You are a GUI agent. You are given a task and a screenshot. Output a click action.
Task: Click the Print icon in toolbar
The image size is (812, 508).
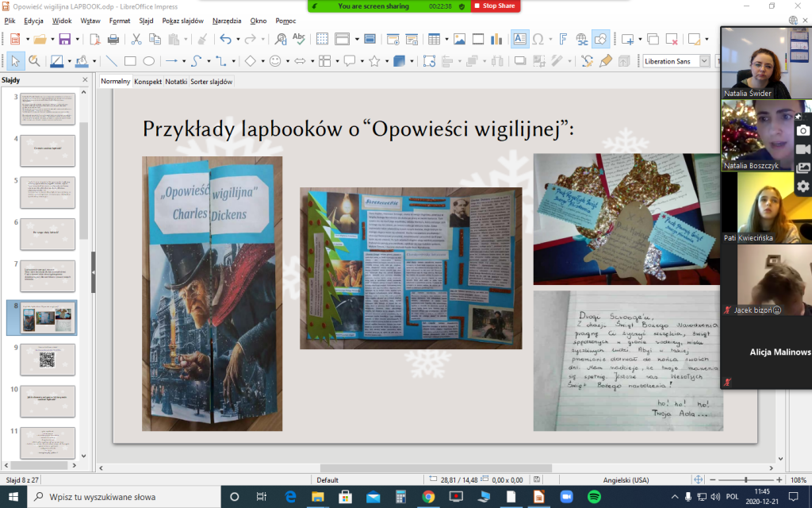point(113,39)
